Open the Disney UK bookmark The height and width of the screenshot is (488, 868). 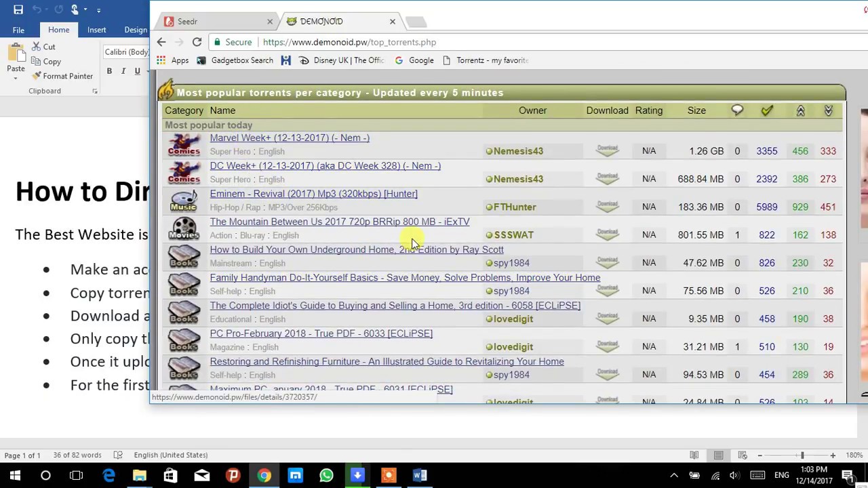point(342,60)
